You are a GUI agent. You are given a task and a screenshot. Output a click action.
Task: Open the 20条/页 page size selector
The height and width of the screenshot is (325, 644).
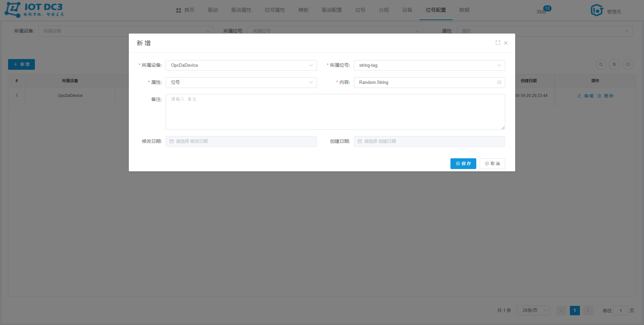(x=533, y=311)
